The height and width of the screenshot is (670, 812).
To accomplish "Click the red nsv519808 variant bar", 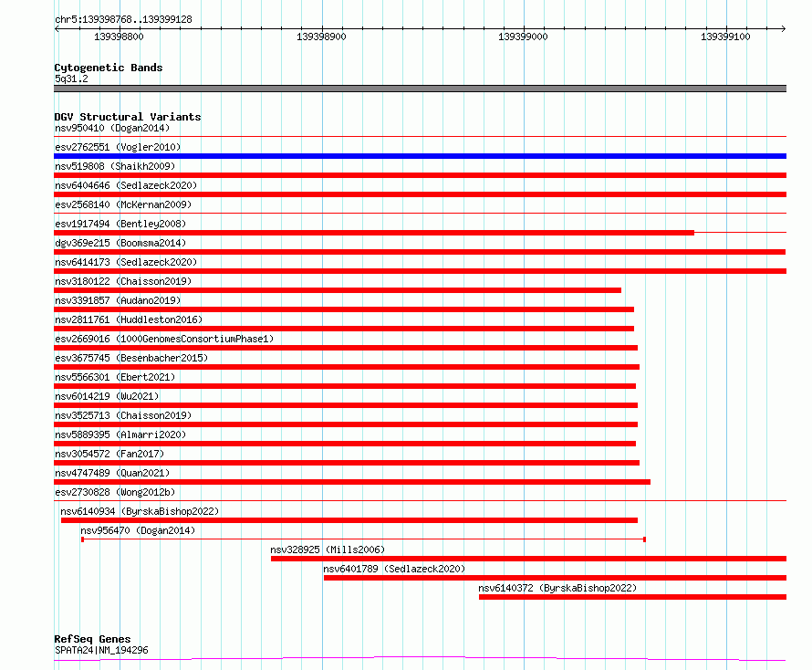I will (x=420, y=175).
